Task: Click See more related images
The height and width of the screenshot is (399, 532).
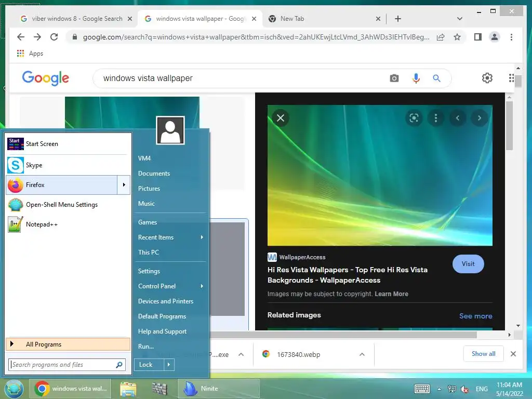Action: [x=476, y=316]
